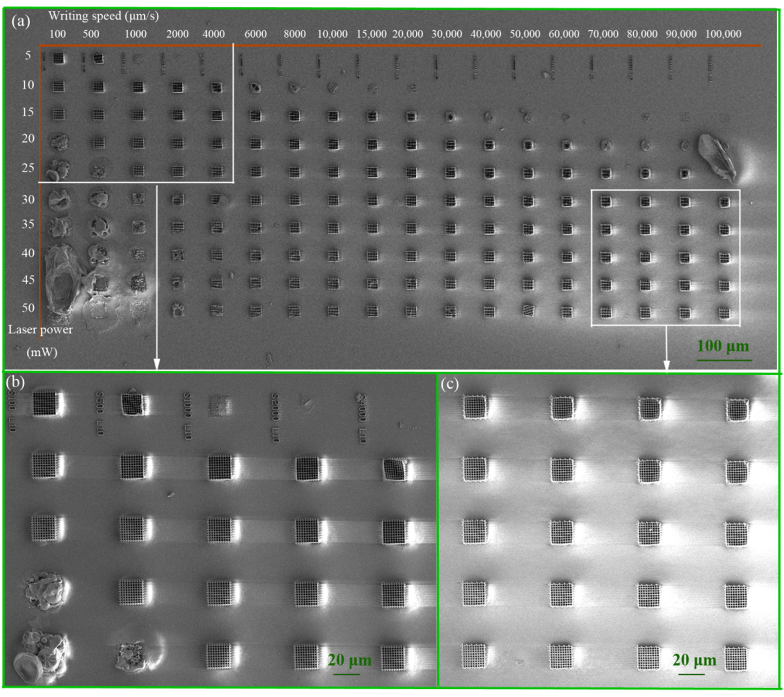Click the '25' laser power row label
This screenshot has width=784, height=697.
(x=28, y=168)
